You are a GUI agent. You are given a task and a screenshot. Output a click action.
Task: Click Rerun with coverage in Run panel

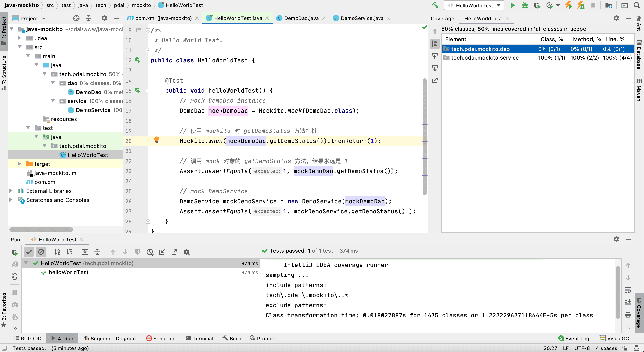click(x=15, y=252)
